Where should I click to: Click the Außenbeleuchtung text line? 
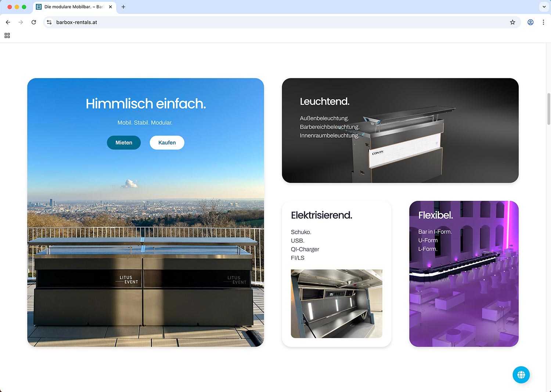(324, 118)
